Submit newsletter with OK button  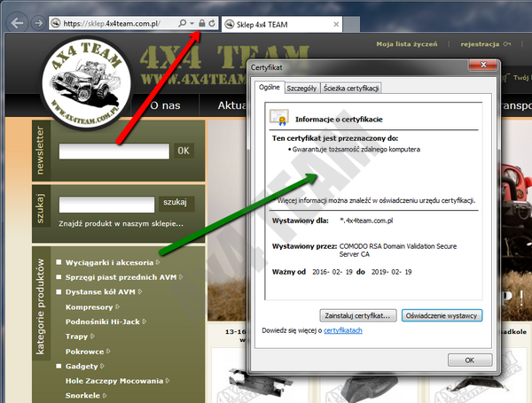[184, 151]
